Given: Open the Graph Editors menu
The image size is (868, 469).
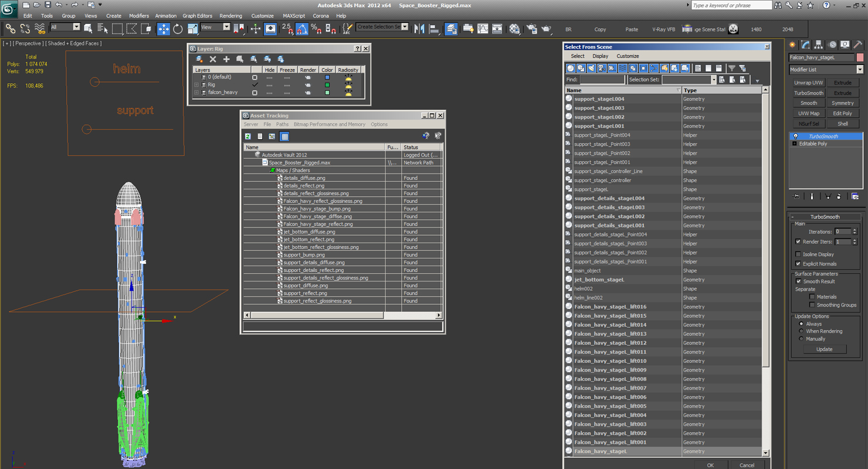Looking at the screenshot, I should [x=197, y=16].
